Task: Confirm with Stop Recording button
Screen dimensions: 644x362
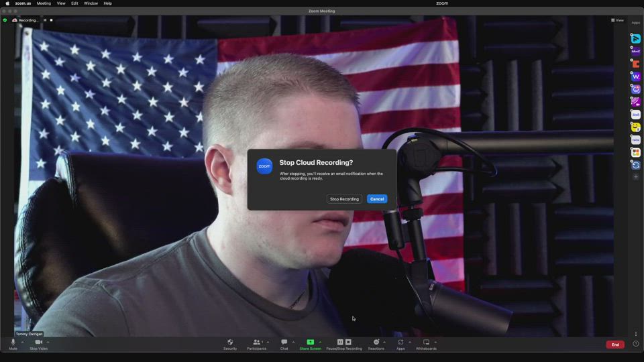Action: click(344, 199)
